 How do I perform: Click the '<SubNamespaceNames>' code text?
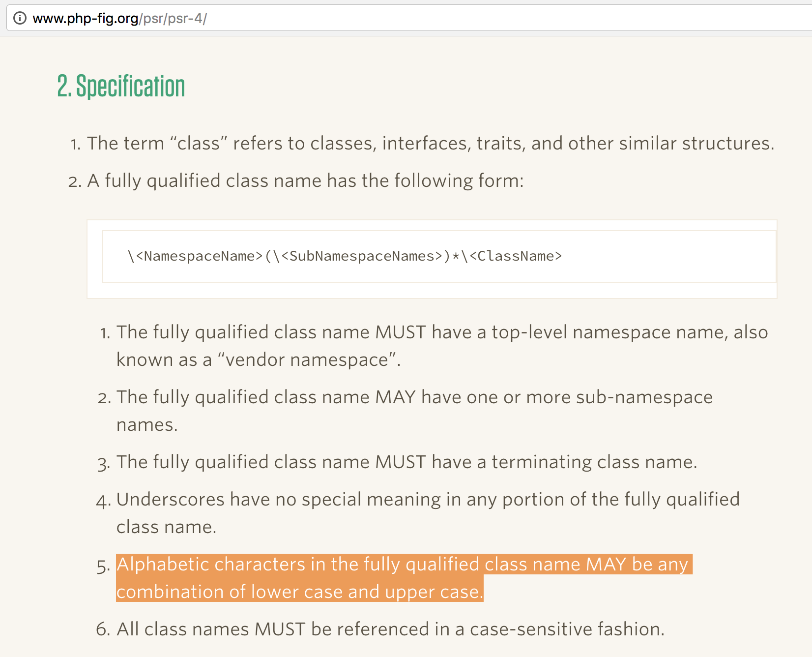[362, 256]
